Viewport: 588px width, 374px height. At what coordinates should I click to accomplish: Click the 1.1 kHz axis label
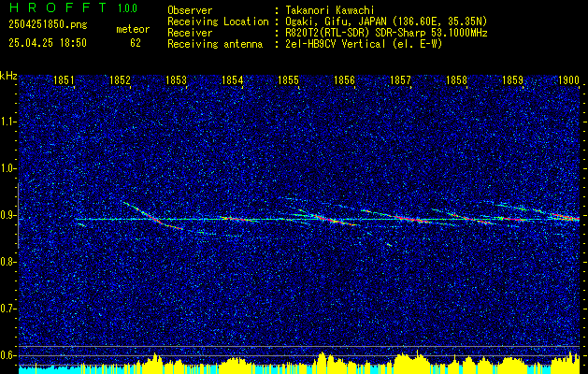pos(8,122)
